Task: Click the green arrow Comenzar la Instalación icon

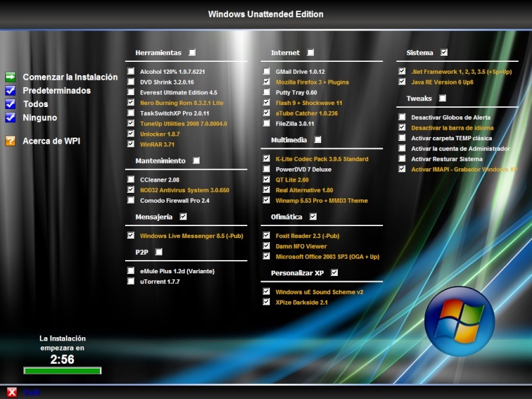Action: (x=11, y=77)
